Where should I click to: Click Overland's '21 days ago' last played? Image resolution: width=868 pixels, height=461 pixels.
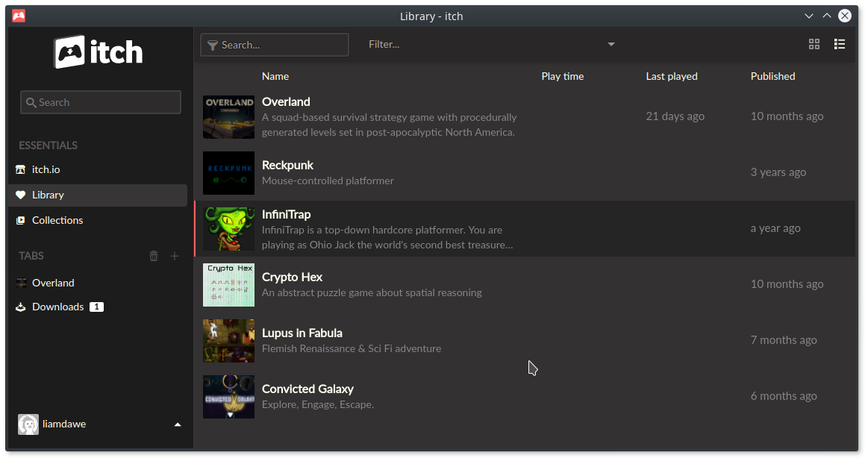click(675, 116)
